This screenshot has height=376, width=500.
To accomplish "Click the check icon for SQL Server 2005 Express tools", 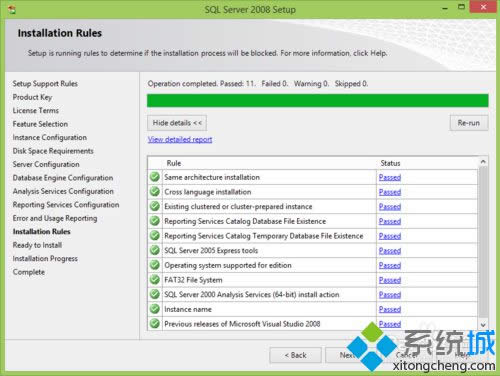I will coord(155,250).
